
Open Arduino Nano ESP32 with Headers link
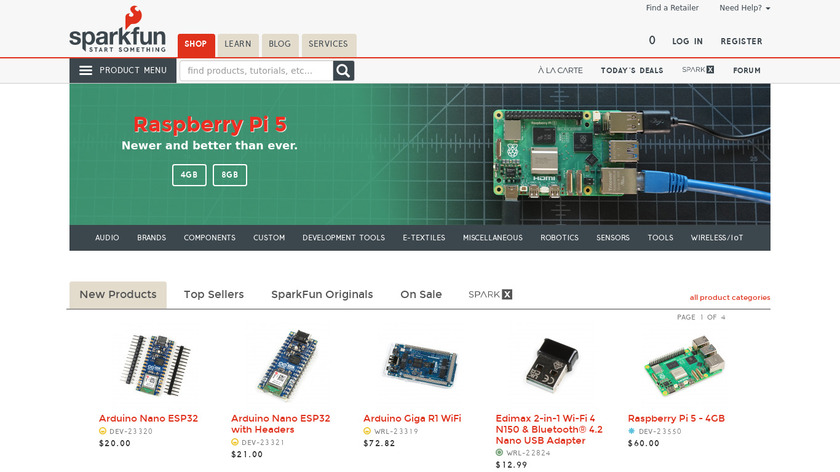click(x=281, y=424)
